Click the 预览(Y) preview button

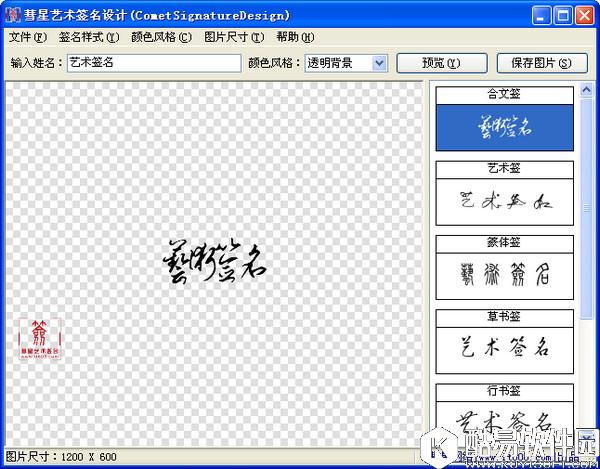[x=442, y=63]
